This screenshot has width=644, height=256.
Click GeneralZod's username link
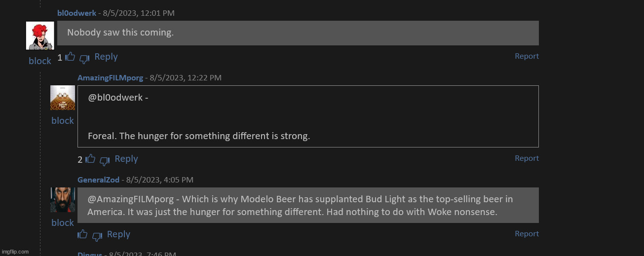click(98, 180)
